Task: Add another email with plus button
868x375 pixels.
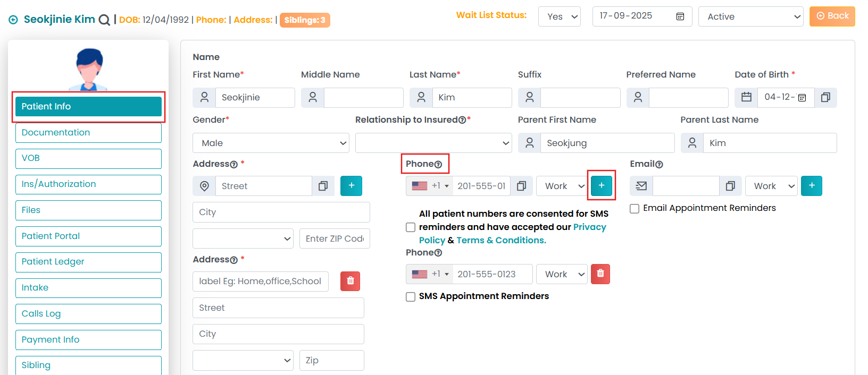Action: (811, 185)
